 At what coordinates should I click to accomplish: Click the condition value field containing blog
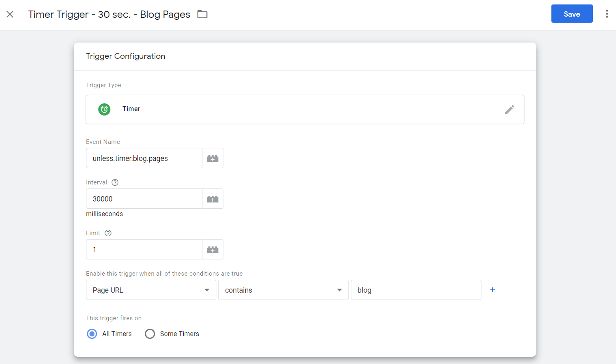[416, 290]
